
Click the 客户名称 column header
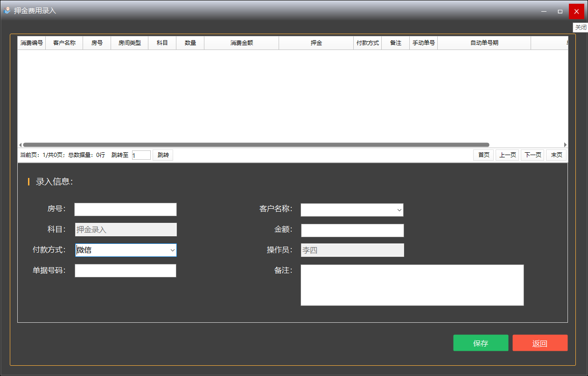click(x=64, y=43)
